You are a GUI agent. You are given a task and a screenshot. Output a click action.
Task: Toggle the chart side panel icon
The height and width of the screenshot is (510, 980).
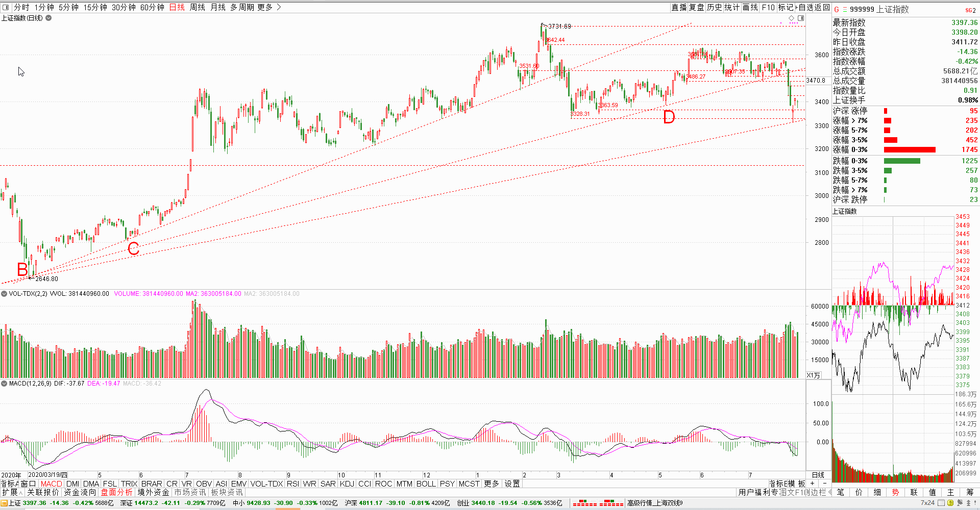click(801, 18)
